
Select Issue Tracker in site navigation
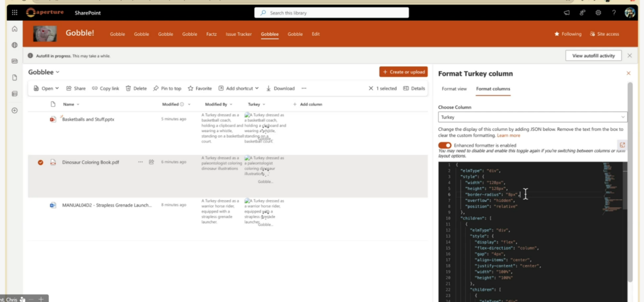click(x=239, y=34)
